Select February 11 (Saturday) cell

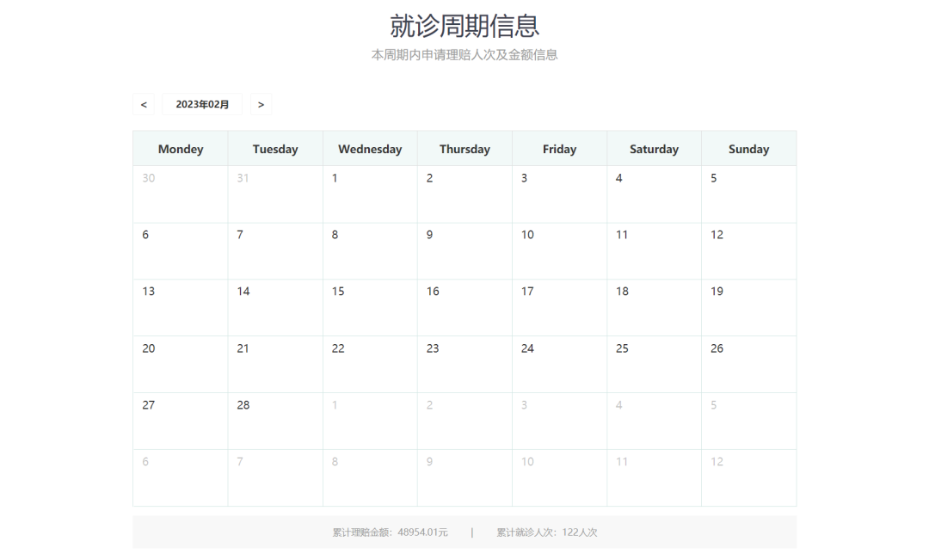[654, 251]
